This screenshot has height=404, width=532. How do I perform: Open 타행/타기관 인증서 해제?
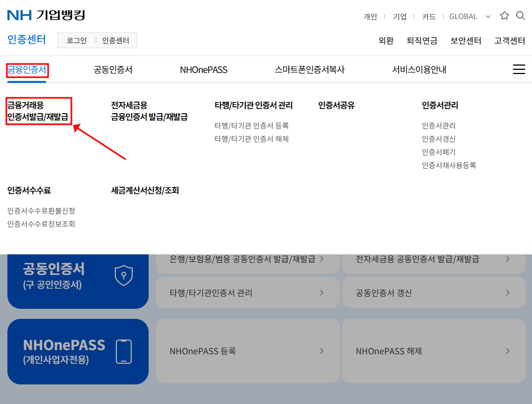(x=251, y=139)
